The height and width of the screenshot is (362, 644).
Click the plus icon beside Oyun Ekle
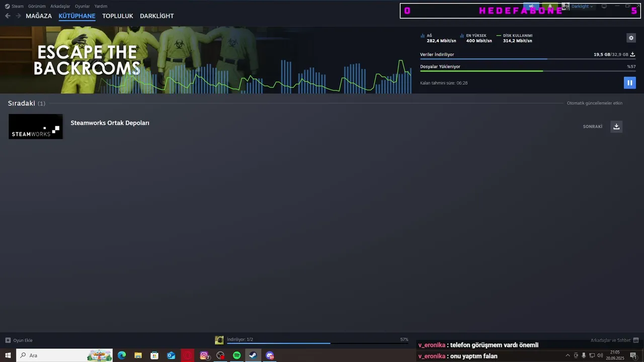click(x=8, y=340)
